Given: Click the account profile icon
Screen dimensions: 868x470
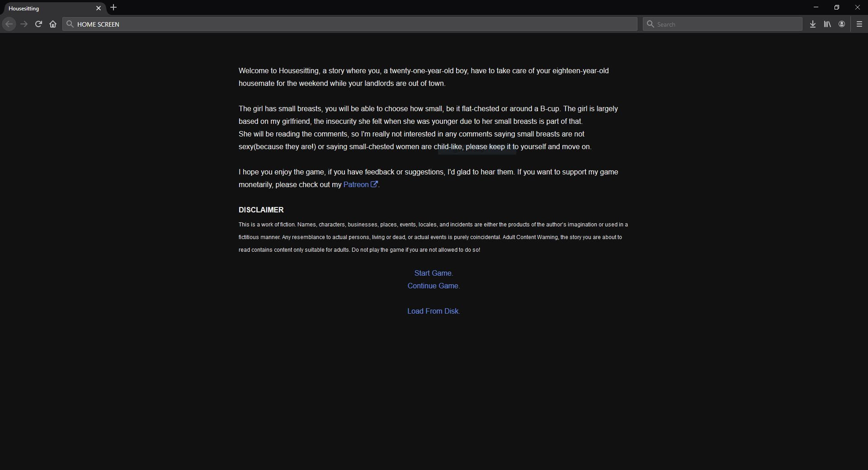Looking at the screenshot, I should point(841,24).
